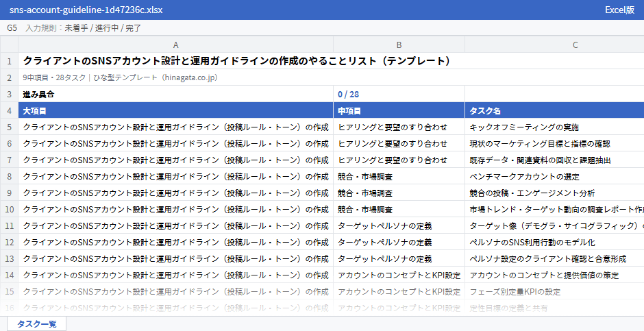This screenshot has width=644, height=331.
Task: Click the 入力規則 formula bar text
Action: [x=84, y=28]
